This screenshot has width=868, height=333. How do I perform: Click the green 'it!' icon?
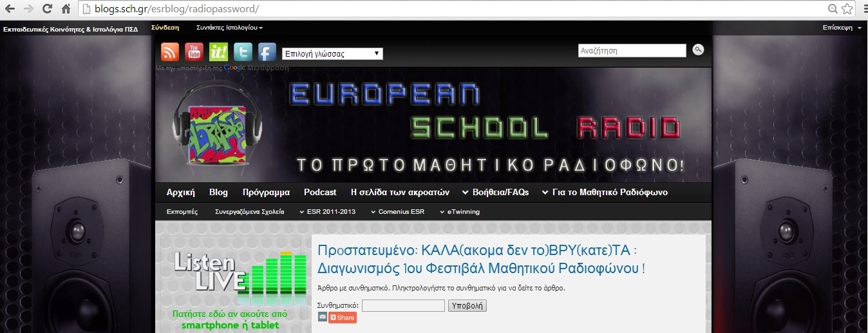[219, 52]
